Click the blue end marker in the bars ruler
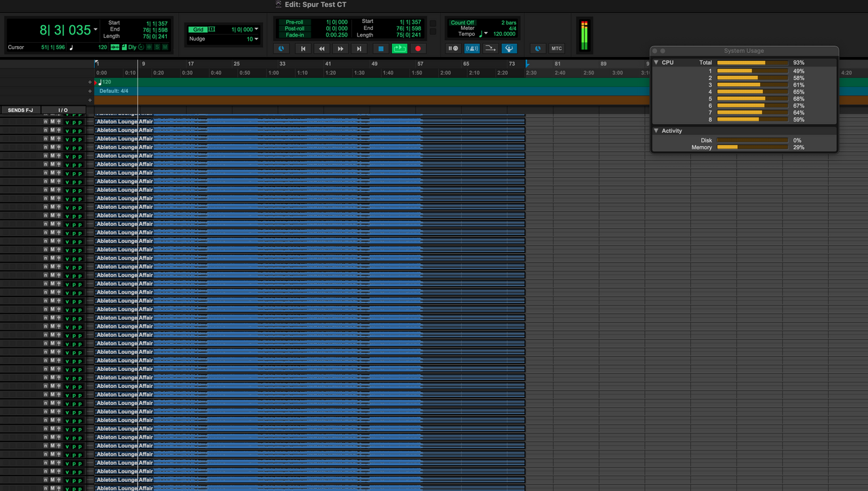 point(527,64)
